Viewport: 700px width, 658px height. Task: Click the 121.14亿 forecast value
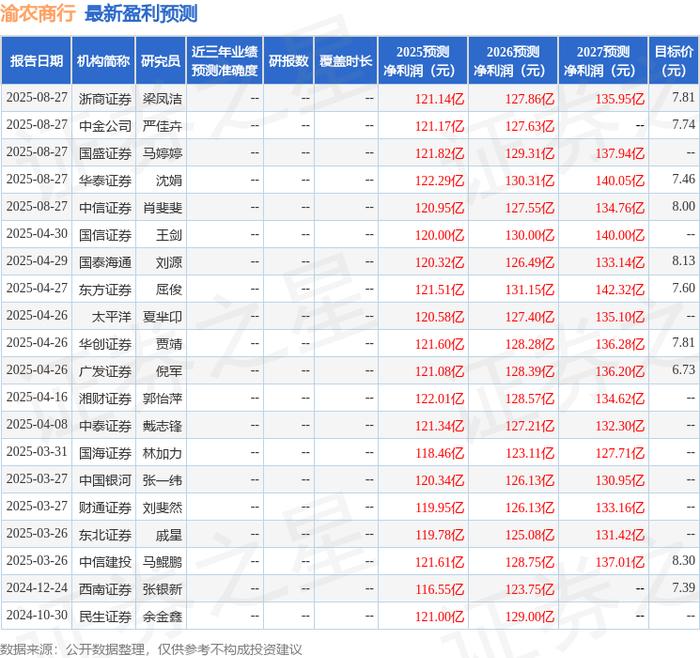pos(440,99)
